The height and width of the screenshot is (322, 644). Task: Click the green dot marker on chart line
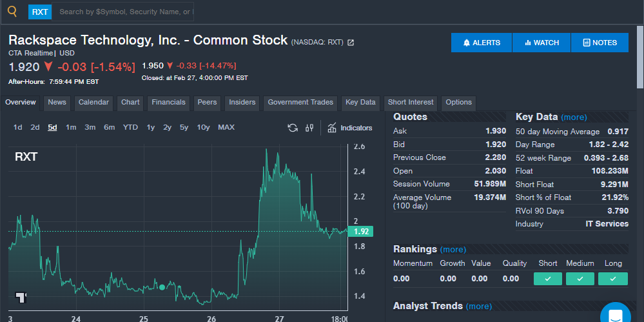click(162, 287)
